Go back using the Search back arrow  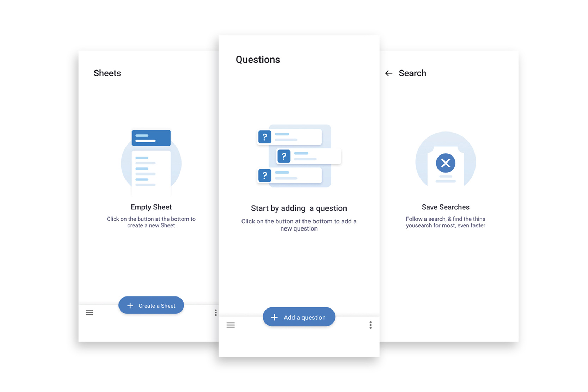point(389,73)
